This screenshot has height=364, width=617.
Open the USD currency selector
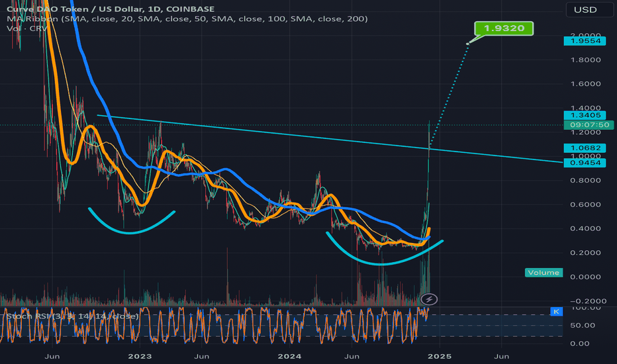pos(589,10)
